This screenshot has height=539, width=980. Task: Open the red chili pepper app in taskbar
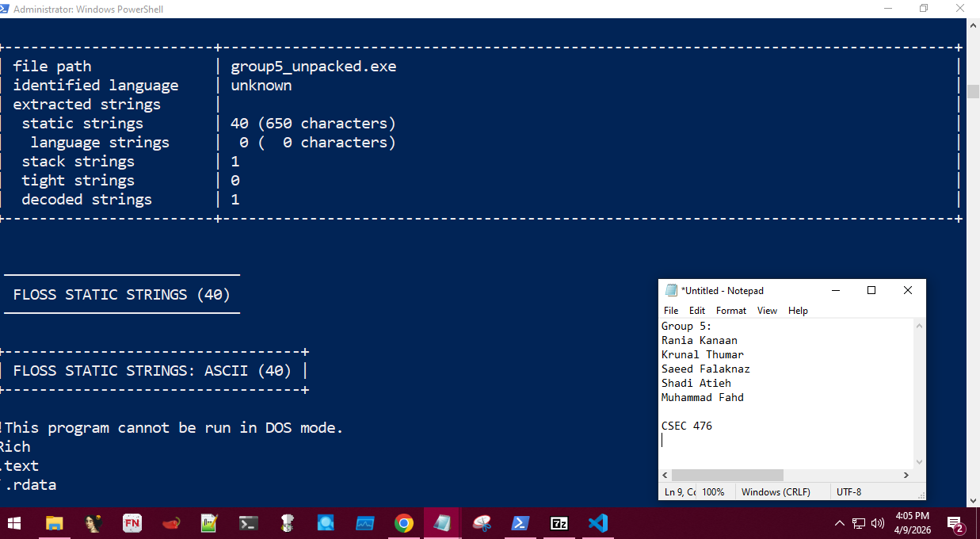pyautogui.click(x=171, y=523)
